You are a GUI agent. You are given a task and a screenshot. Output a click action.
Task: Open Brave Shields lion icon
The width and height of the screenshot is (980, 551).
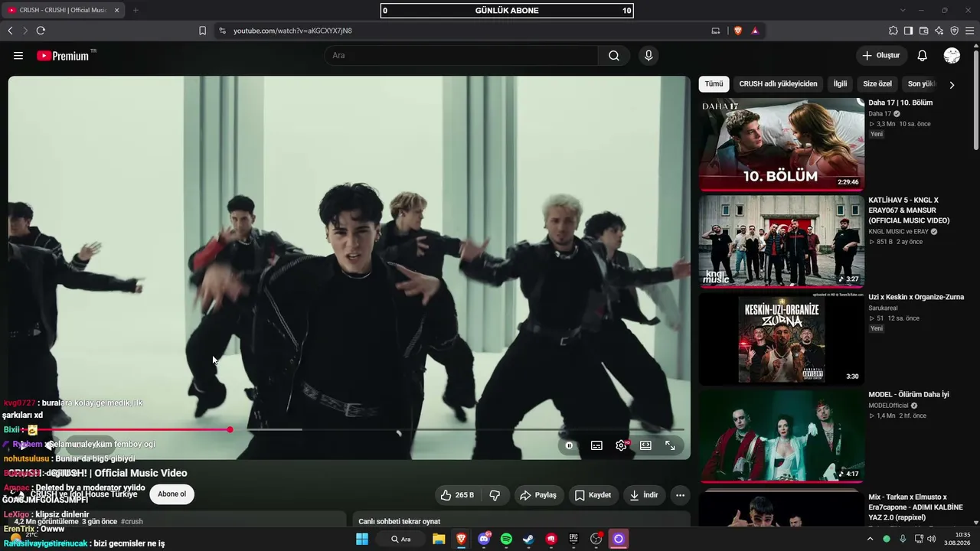tap(738, 31)
